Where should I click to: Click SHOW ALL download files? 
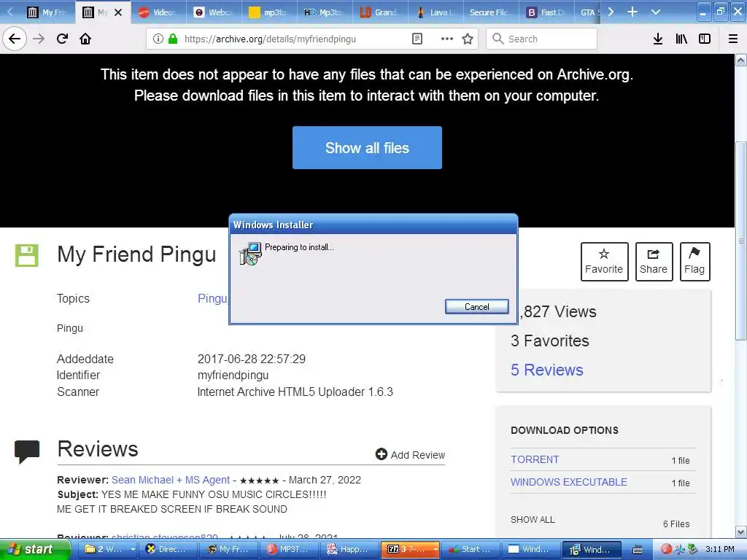[x=533, y=519]
